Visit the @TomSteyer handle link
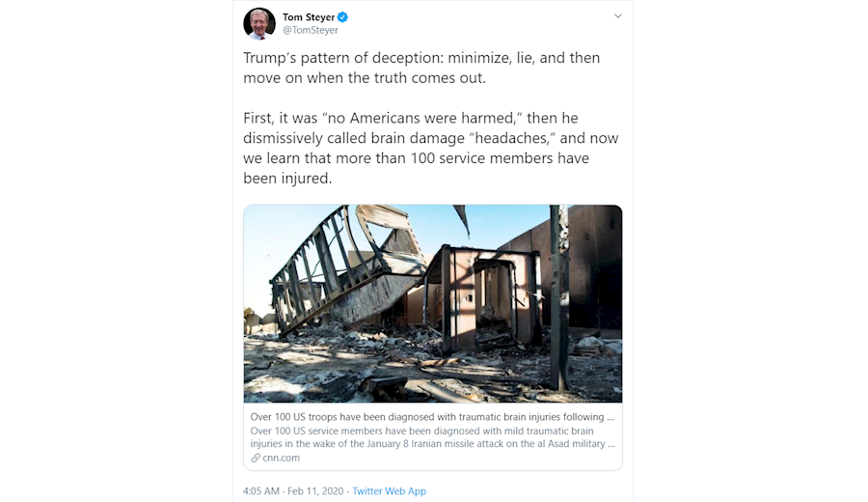 (x=311, y=31)
